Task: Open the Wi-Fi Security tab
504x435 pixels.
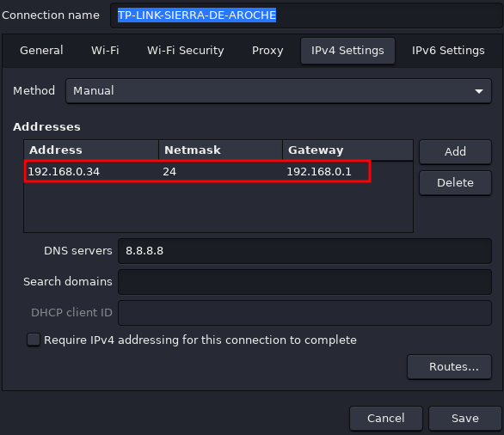Action: [186, 51]
